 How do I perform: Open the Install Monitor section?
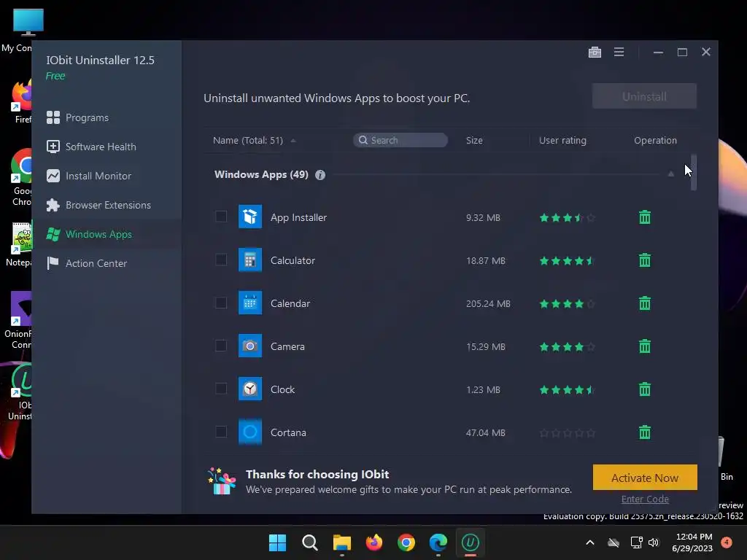coord(107,176)
